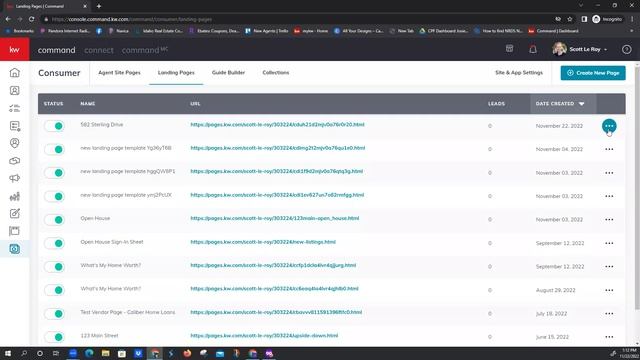Open Command Dashboard bookmark
Image resolution: width=640 pixels, height=360 pixels.
click(x=553, y=31)
